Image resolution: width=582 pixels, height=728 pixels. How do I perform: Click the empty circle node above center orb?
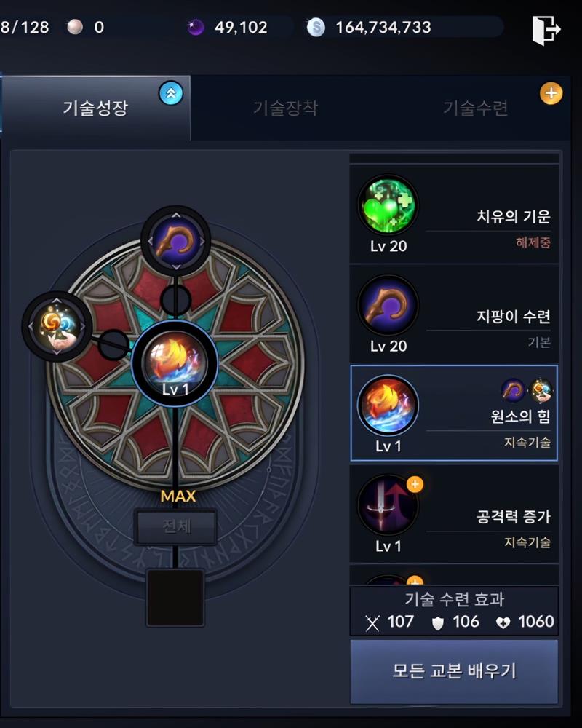click(175, 300)
